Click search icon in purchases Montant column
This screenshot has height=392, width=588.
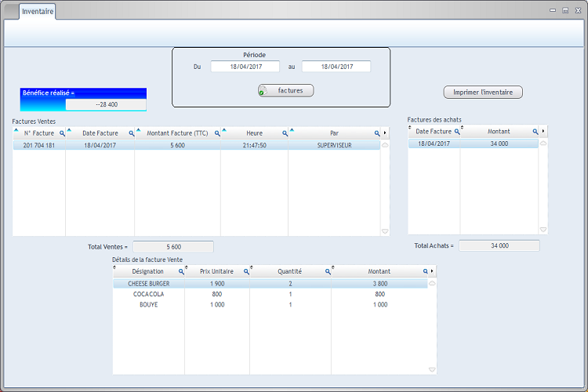535,132
